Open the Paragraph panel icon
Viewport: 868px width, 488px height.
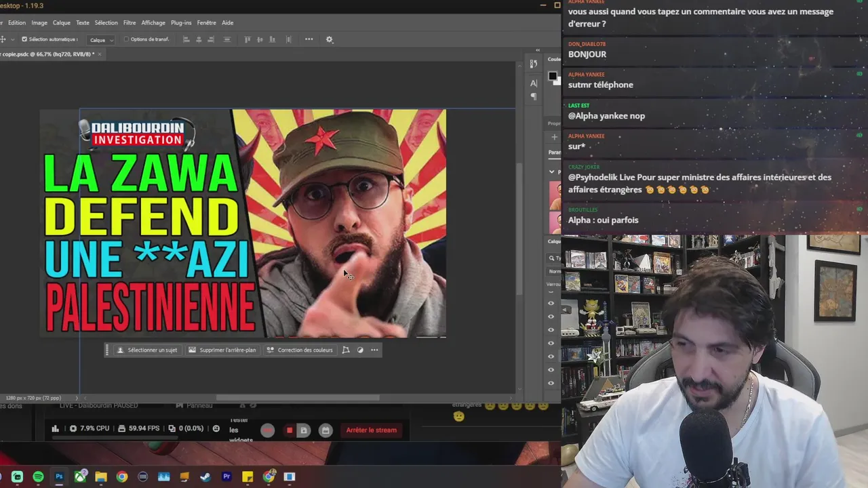tap(534, 96)
